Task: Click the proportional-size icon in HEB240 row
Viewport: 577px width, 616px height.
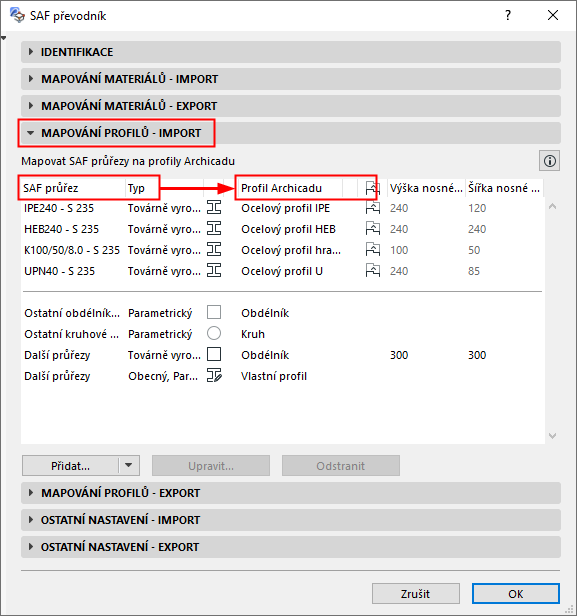Action: (x=372, y=229)
